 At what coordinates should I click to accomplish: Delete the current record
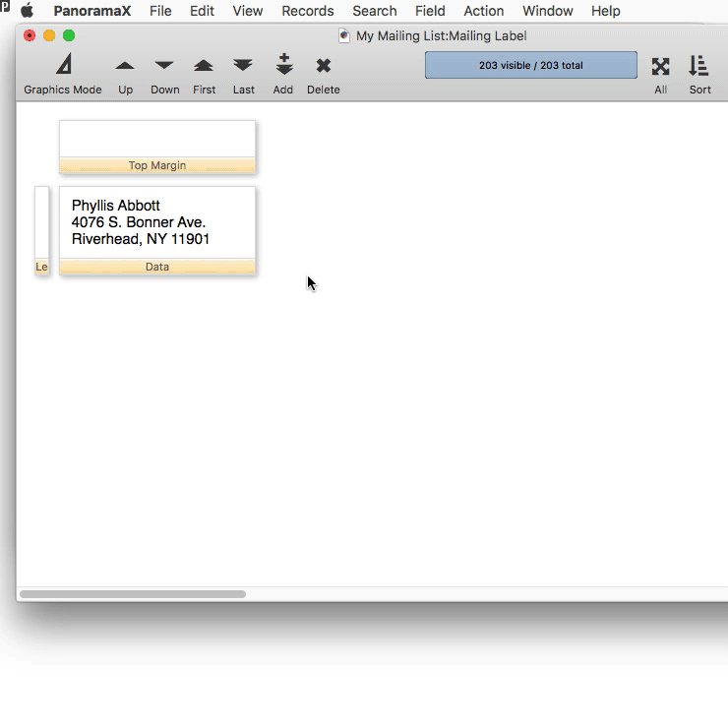click(324, 66)
